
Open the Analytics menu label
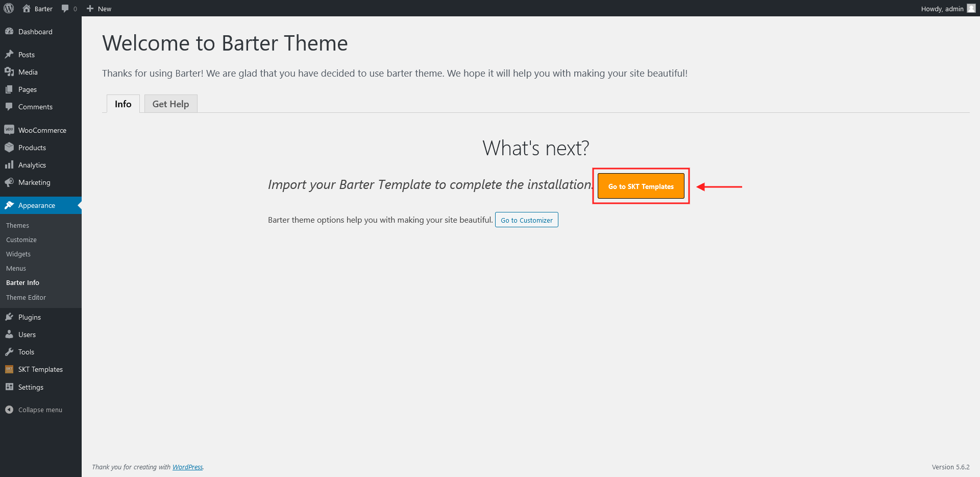pyautogui.click(x=32, y=165)
